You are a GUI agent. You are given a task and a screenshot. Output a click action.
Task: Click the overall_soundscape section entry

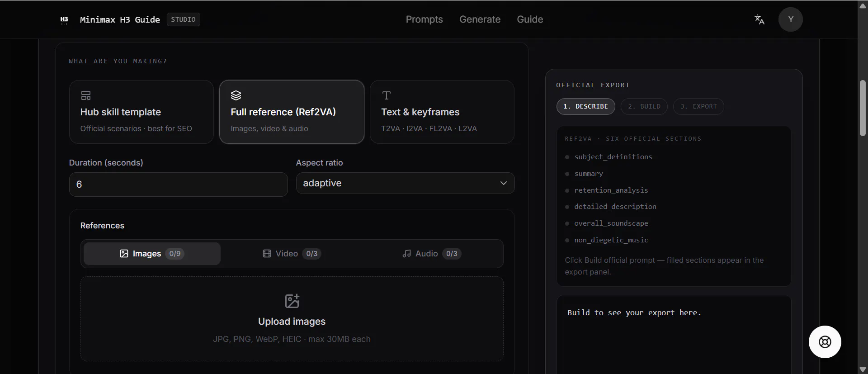pyautogui.click(x=611, y=223)
